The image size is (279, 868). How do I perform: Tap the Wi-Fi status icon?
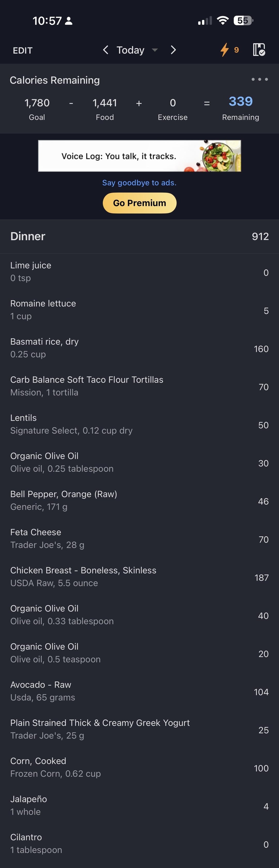click(222, 20)
